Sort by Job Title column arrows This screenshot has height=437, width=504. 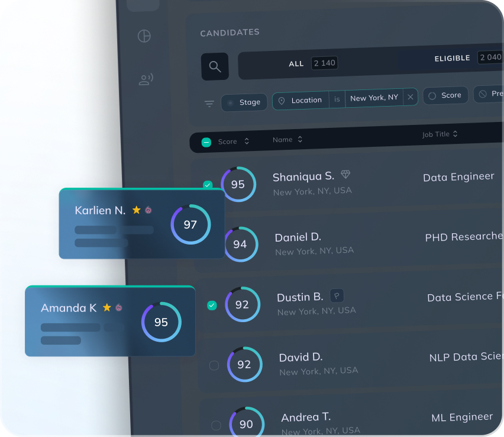tap(455, 134)
